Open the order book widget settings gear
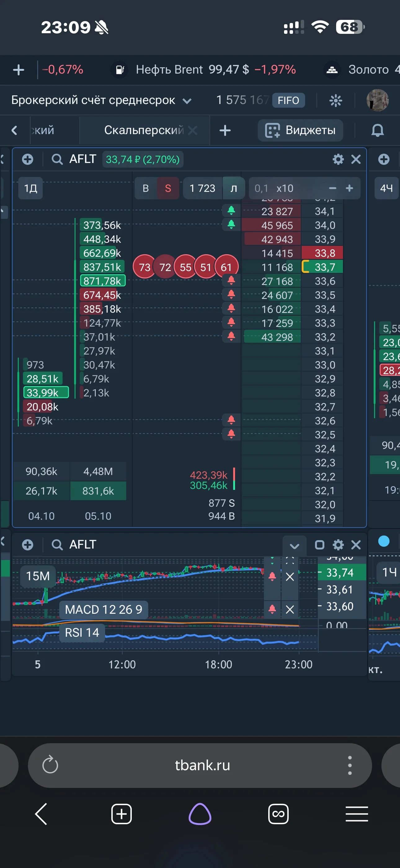The width and height of the screenshot is (400, 868). coord(338,159)
